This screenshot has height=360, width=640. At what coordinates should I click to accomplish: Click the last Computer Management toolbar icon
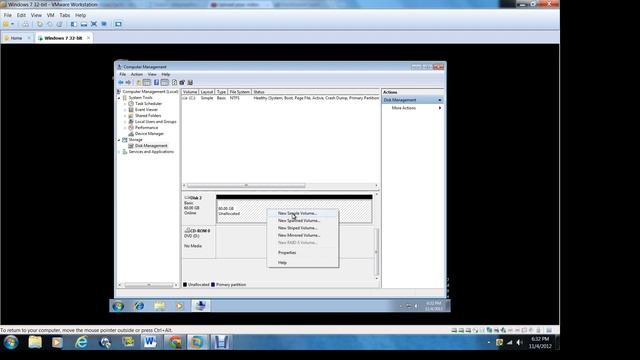(x=190, y=82)
